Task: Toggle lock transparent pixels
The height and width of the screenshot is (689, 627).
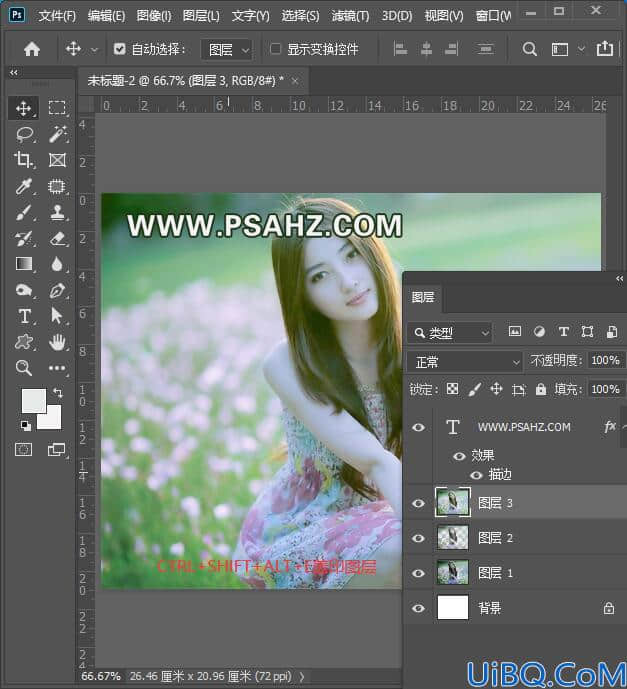Action: [453, 389]
